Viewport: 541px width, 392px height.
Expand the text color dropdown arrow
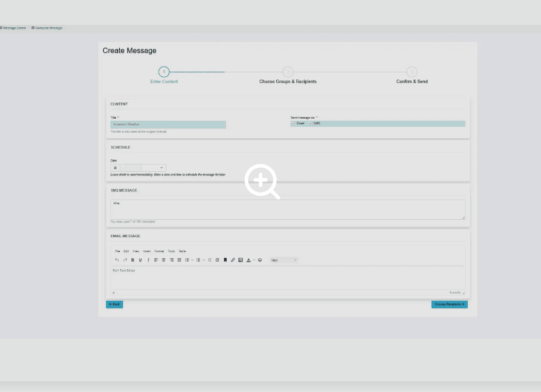(x=253, y=260)
